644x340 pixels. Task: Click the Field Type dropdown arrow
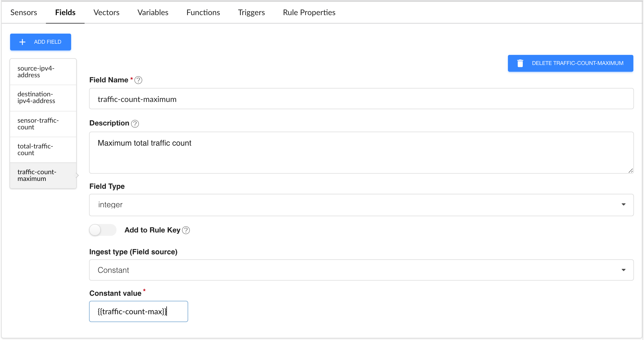(x=623, y=205)
